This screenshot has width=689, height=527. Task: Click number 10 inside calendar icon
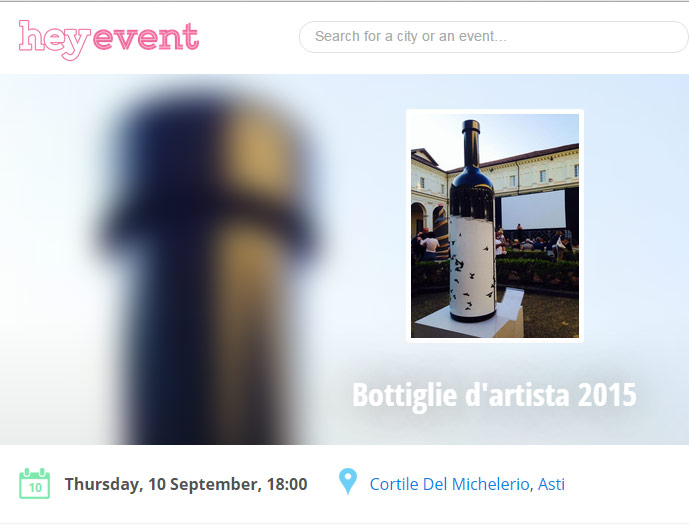click(x=35, y=487)
